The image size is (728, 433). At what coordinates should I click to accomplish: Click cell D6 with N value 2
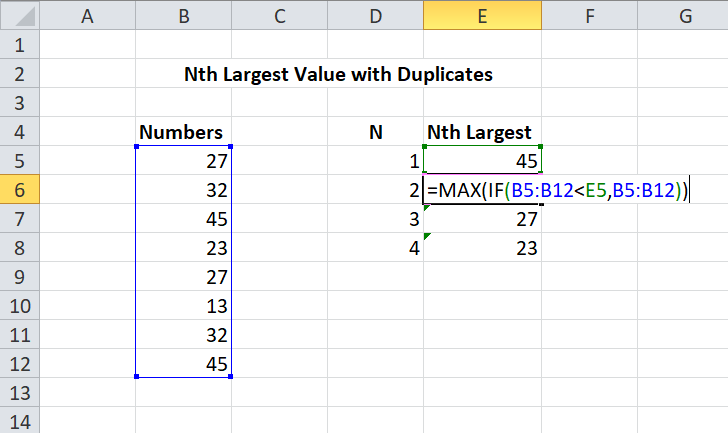pos(376,189)
